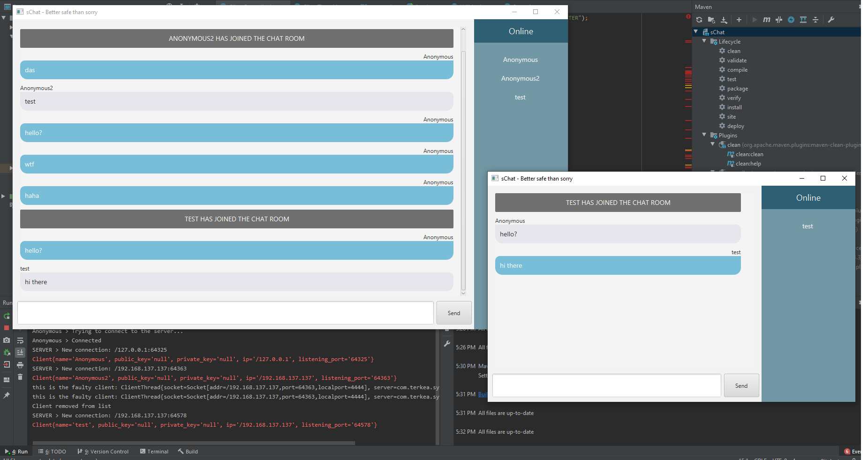Open the 9: Version Control tab
The image size is (868, 460).
(x=103, y=452)
